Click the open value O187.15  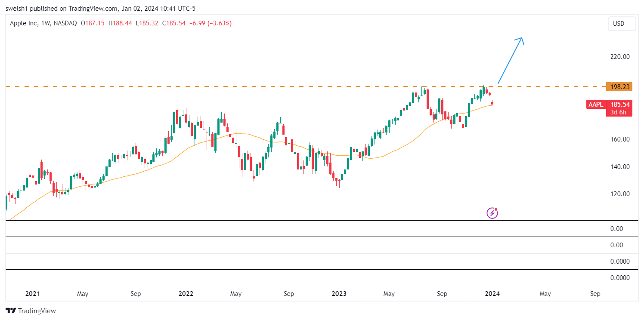point(93,23)
